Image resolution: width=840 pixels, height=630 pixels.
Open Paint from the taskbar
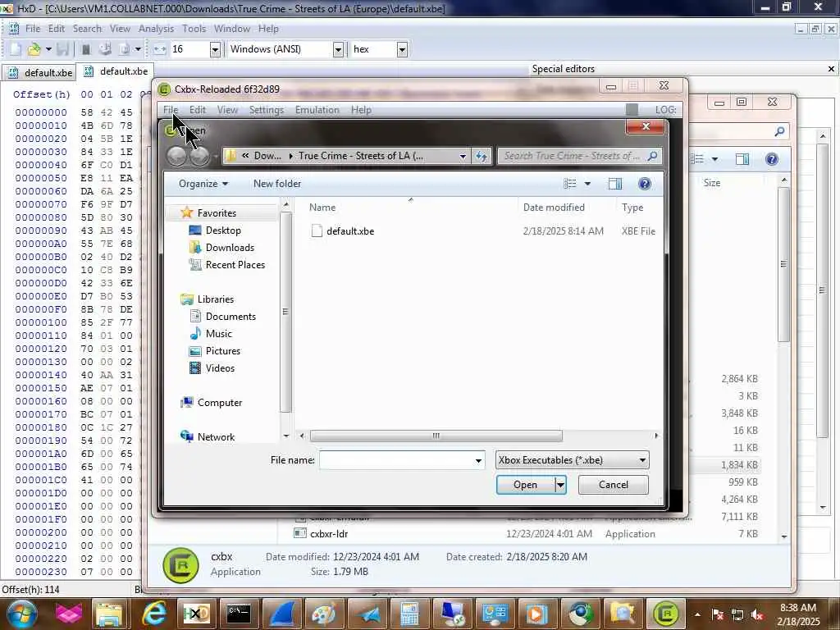click(323, 614)
